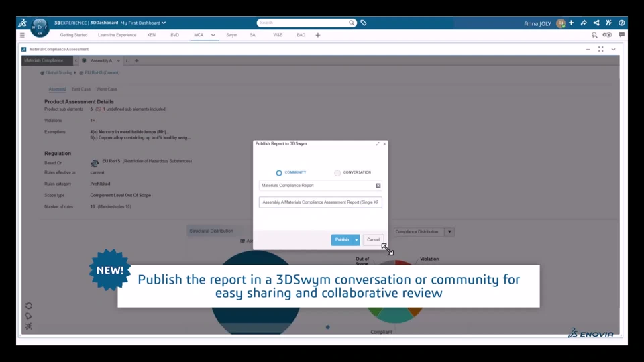The height and width of the screenshot is (362, 644).
Task: Expand the MCA tab chevron
Action: 213,36
